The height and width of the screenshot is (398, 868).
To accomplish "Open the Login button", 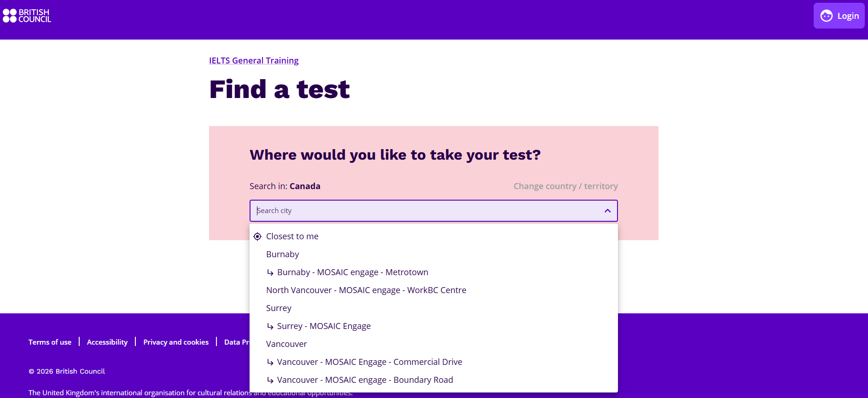I will pos(839,16).
